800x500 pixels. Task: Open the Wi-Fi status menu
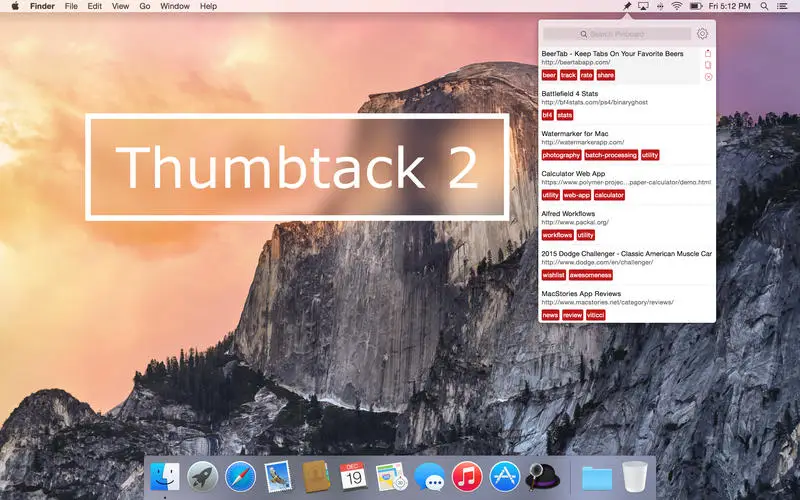(677, 6)
